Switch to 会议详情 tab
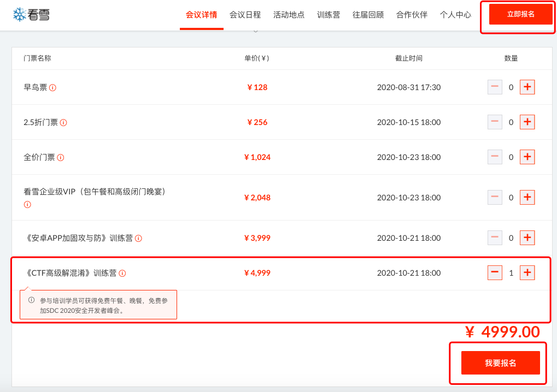Screen dimensions: 557x392 [201, 15]
